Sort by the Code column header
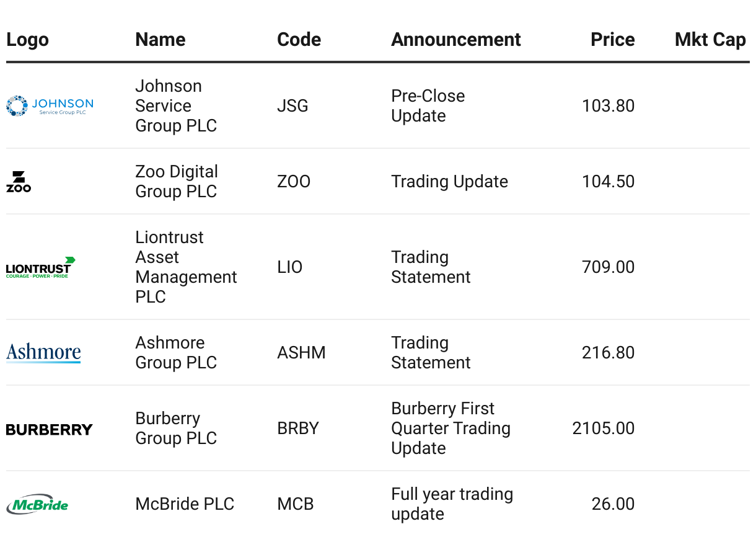 [x=299, y=40]
